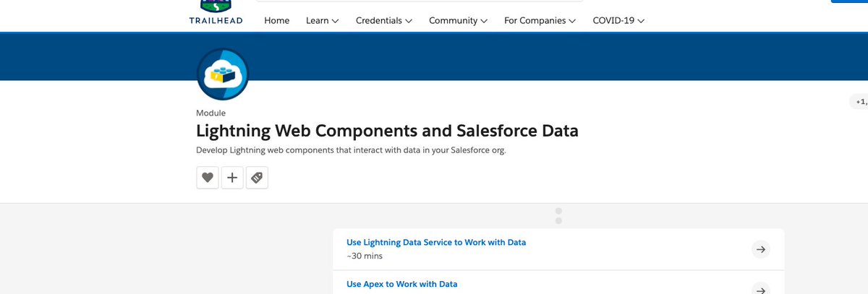Select the Module type label
Viewport: 868px width, 294px height.
[210, 113]
